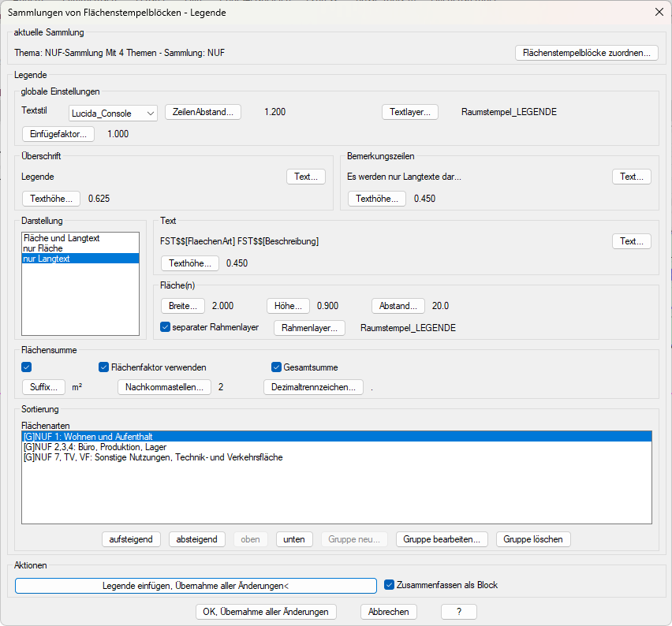This screenshot has height=626, width=672.
Task: Close the Legende dialog window
Action: click(659, 12)
